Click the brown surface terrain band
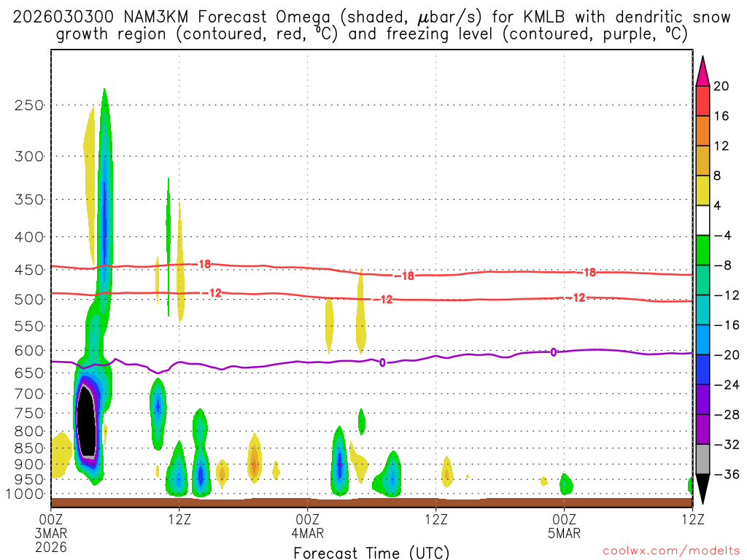Viewport: 747px width, 560px height. (371, 502)
